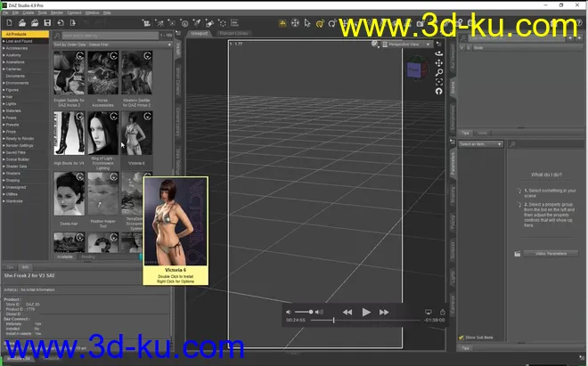Screen dimensions: 588x366
Task: Click the viewport reset view icon
Action: [438, 91]
